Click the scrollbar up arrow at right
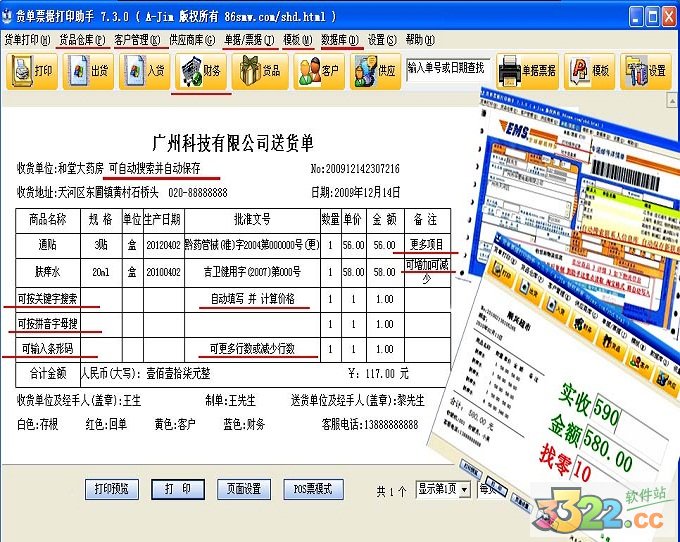Viewport: 680px width, 542px height. click(672, 101)
